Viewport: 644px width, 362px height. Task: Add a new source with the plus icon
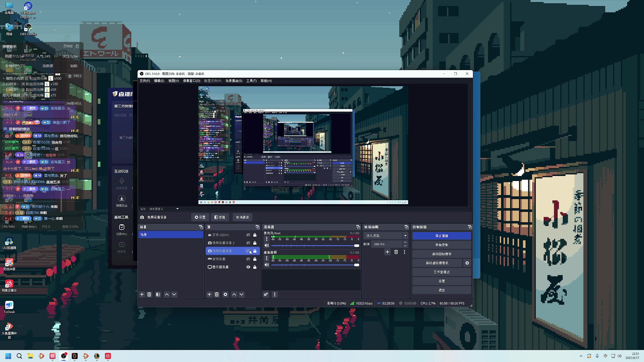209,295
